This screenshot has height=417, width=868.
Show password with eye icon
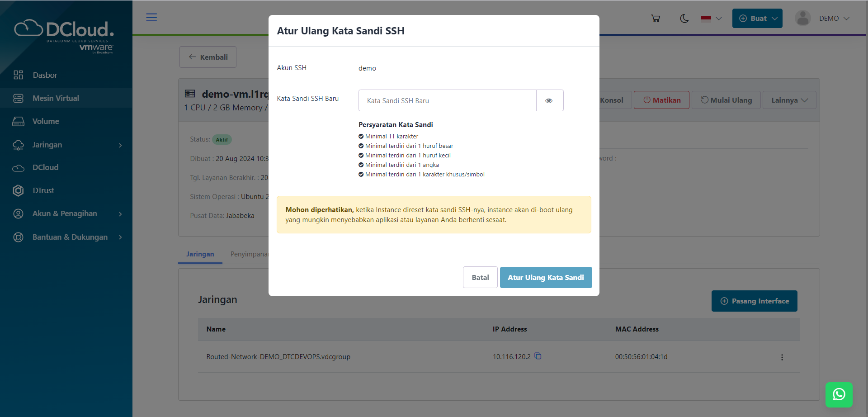[549, 101]
